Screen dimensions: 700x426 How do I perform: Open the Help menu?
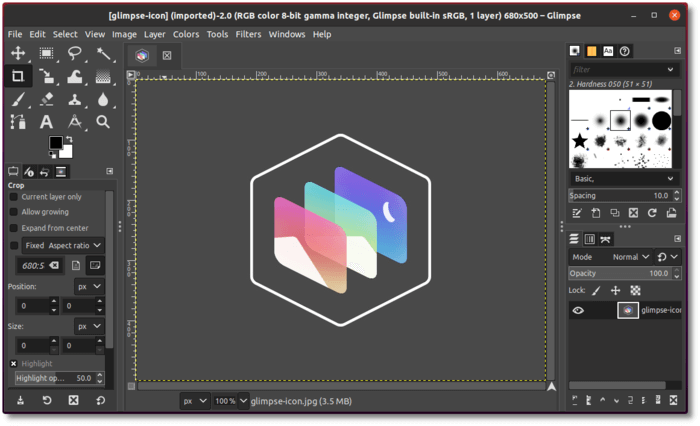point(322,34)
